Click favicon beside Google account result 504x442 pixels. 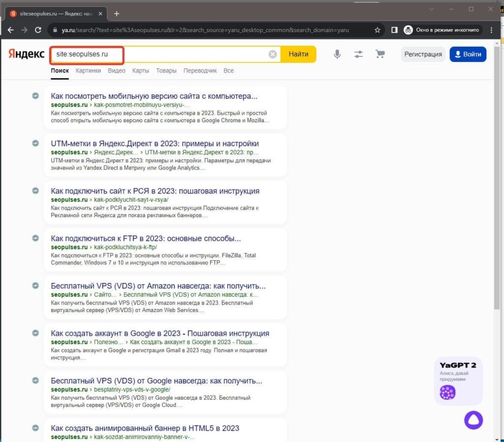coord(35,333)
